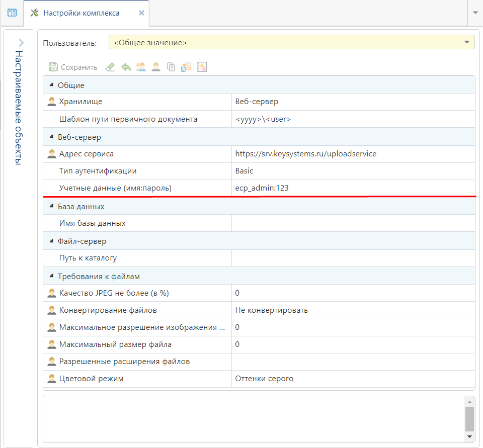Click the panel layout icon left of the tab
The image size is (483, 448).
[12, 13]
